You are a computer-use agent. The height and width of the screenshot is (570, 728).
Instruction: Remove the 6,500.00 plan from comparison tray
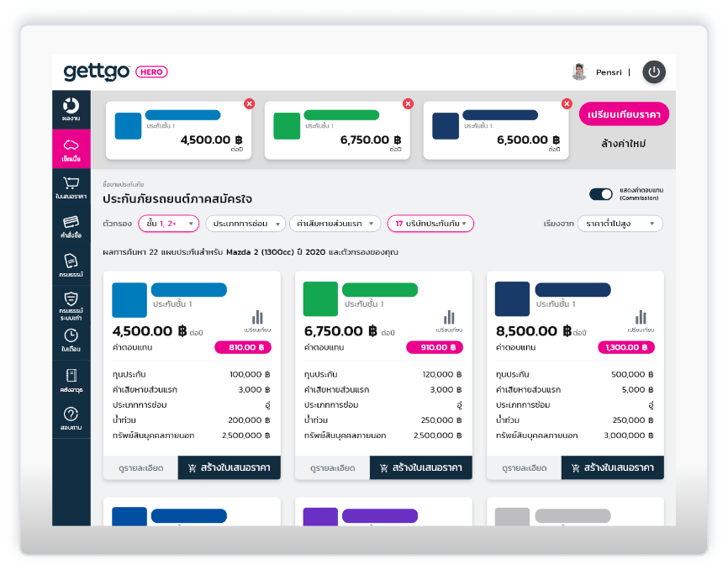click(566, 103)
